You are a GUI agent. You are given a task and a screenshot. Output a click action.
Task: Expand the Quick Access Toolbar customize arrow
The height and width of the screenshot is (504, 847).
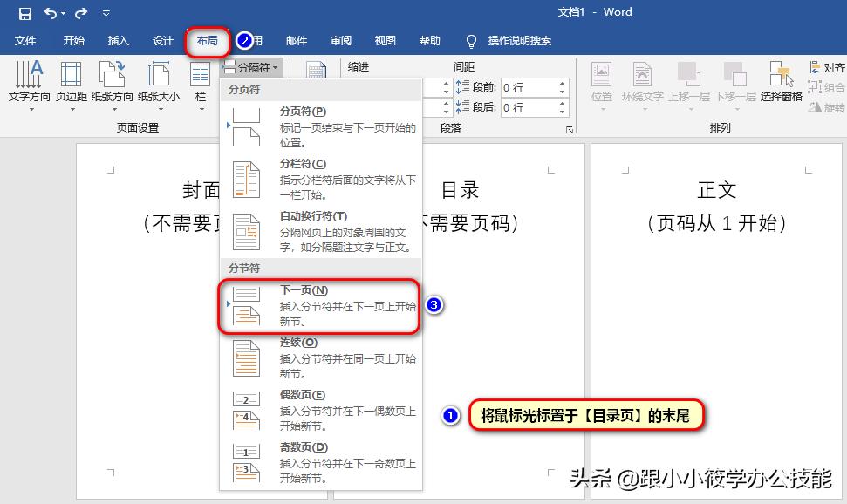104,12
